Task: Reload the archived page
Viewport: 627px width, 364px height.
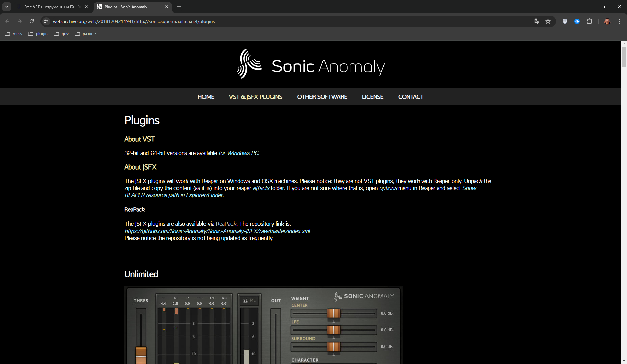Action: coord(32,21)
